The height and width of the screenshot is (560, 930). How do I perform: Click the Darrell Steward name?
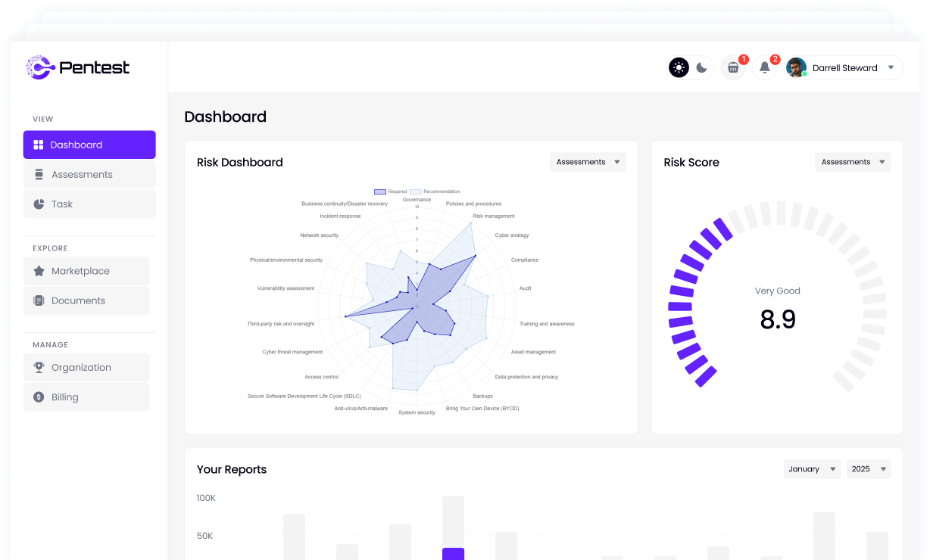tap(845, 67)
